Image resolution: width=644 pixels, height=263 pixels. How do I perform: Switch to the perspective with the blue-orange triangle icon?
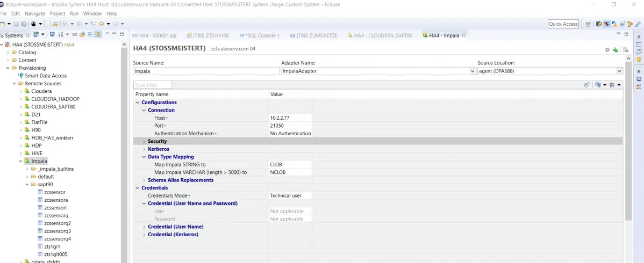pos(614,24)
